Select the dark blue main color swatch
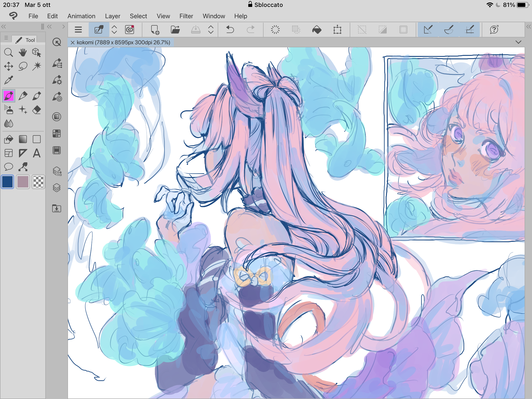Image resolution: width=532 pixels, height=399 pixels. (x=8, y=182)
